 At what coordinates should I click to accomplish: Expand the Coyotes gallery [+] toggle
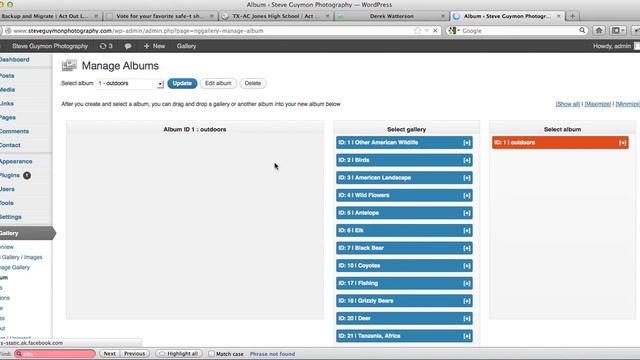[x=467, y=265]
